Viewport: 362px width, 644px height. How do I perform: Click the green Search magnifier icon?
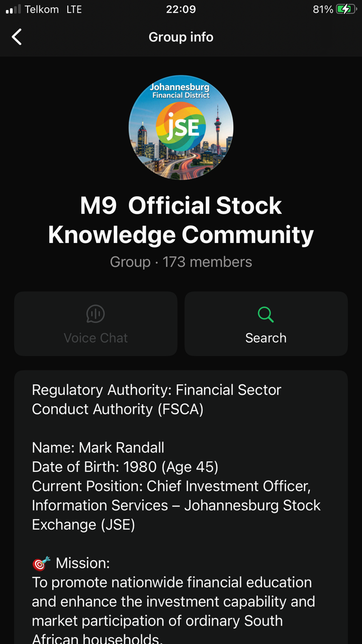pyautogui.click(x=265, y=314)
